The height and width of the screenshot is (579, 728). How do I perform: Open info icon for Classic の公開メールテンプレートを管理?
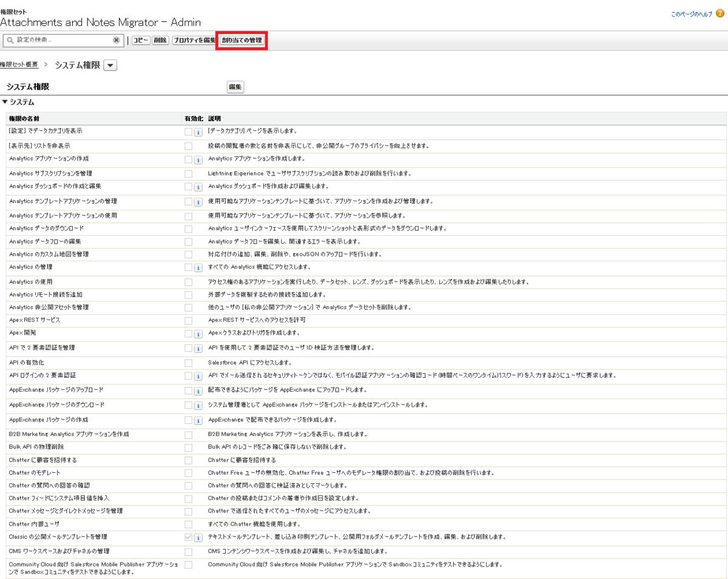point(198,538)
